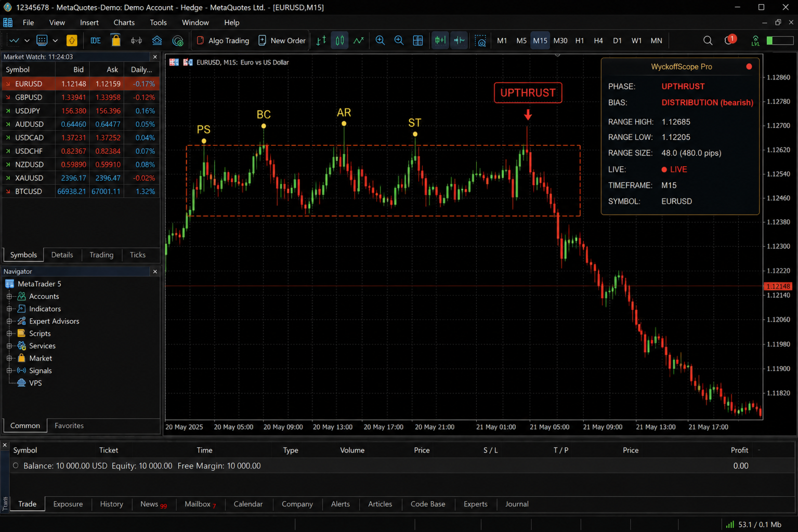This screenshot has height=532, width=798.
Task: Click the VPS cloud icon in Navigator
Action: pyautogui.click(x=22, y=383)
